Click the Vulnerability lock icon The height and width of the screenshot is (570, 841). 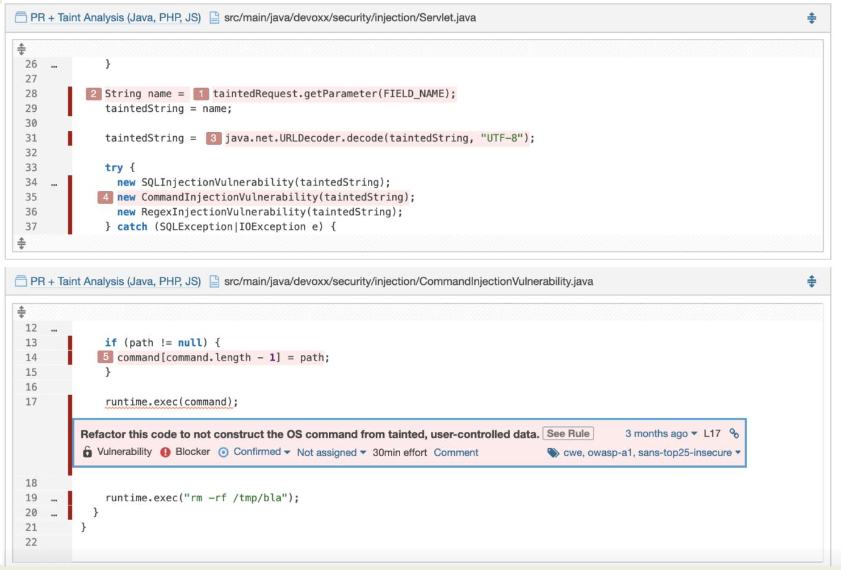tap(87, 452)
